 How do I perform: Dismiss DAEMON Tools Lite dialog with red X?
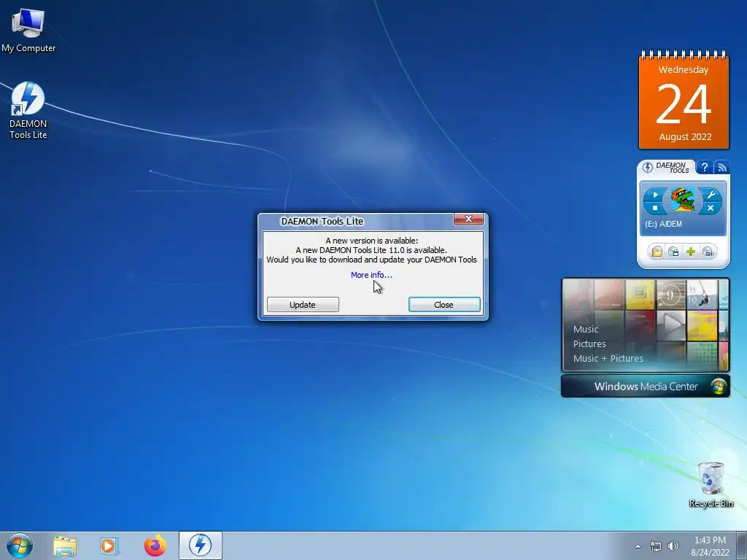[468, 219]
